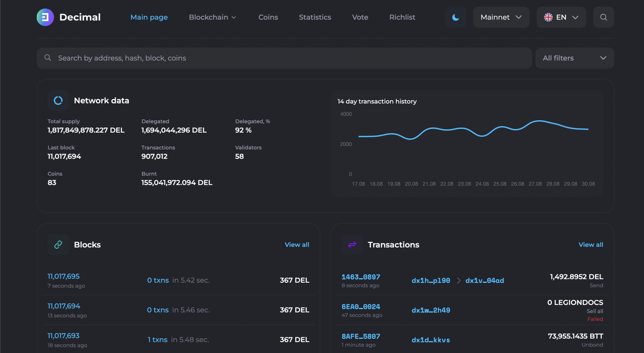
Task: Open the Statistics page
Action: click(315, 17)
